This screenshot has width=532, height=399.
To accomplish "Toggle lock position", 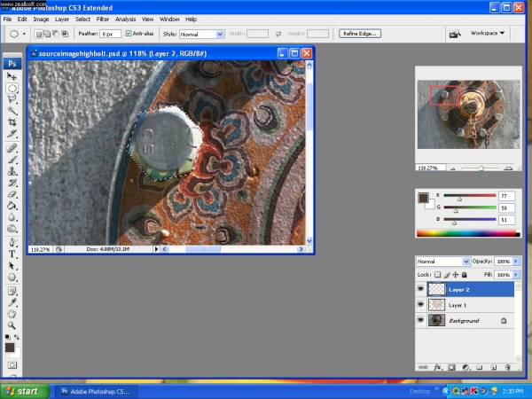I will click(456, 275).
